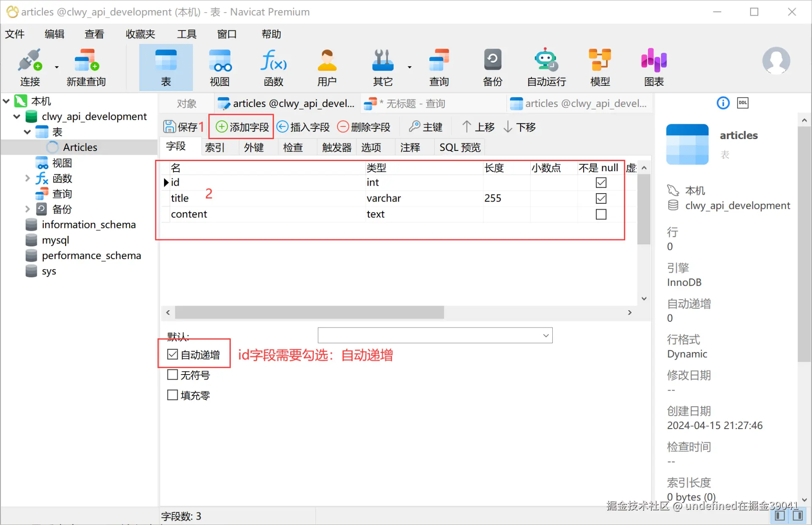Open the 默认 value dropdown
This screenshot has width=812, height=525.
[x=546, y=336]
